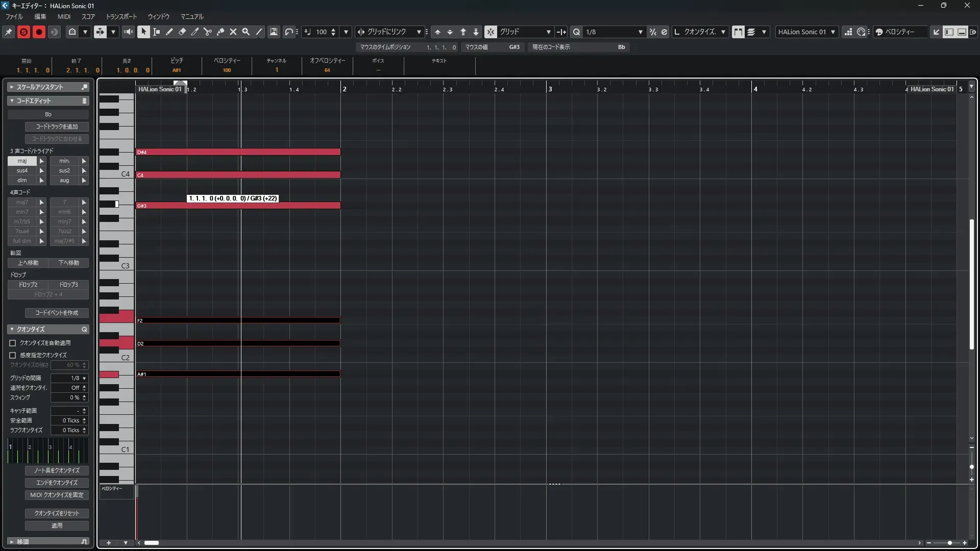
Task: Click the ノート長をクオンタイズ button
Action: [x=57, y=470]
